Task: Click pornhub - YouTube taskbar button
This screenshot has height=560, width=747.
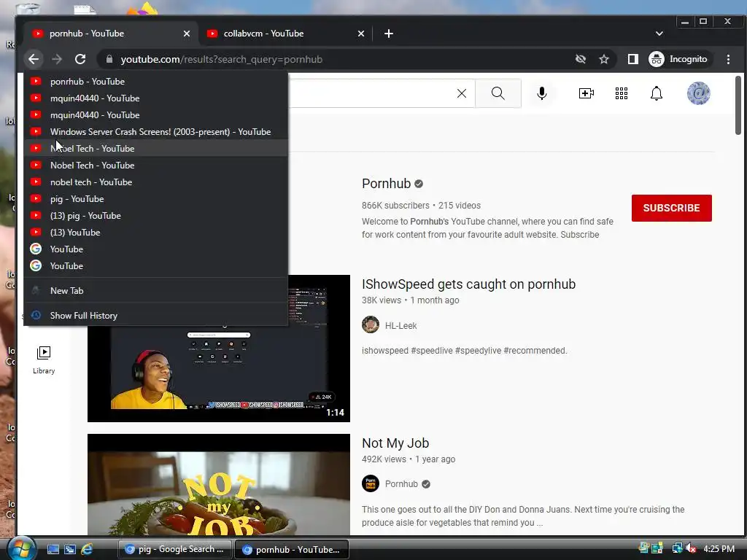Action: click(x=292, y=549)
